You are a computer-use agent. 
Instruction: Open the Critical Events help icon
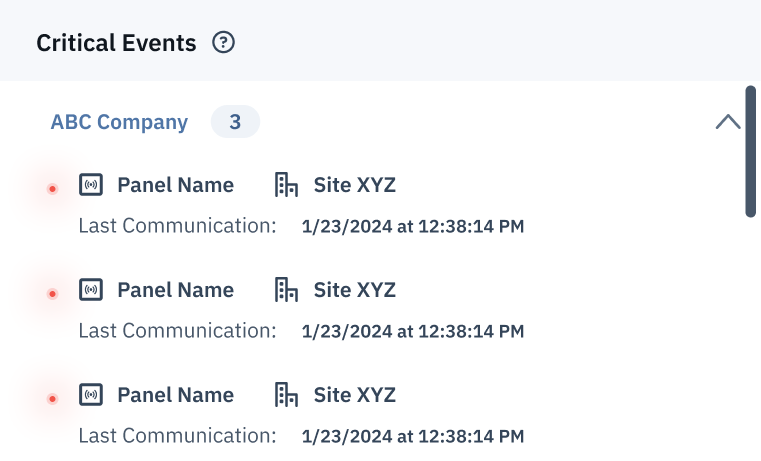click(223, 42)
